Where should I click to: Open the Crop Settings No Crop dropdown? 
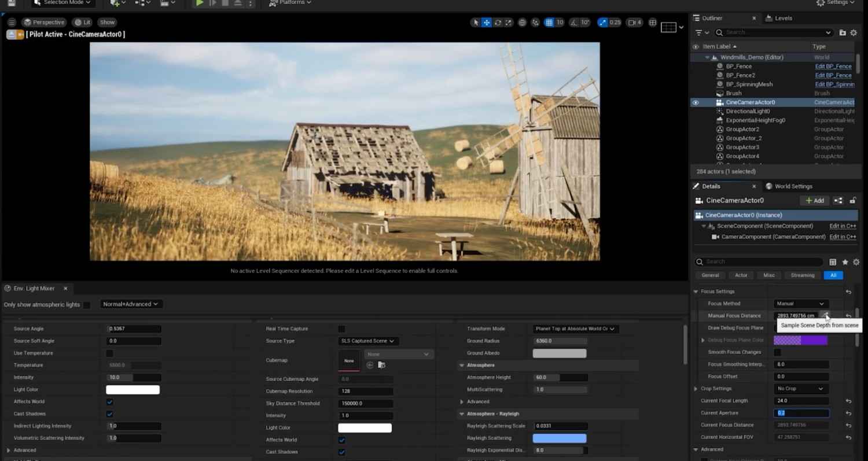click(x=801, y=389)
